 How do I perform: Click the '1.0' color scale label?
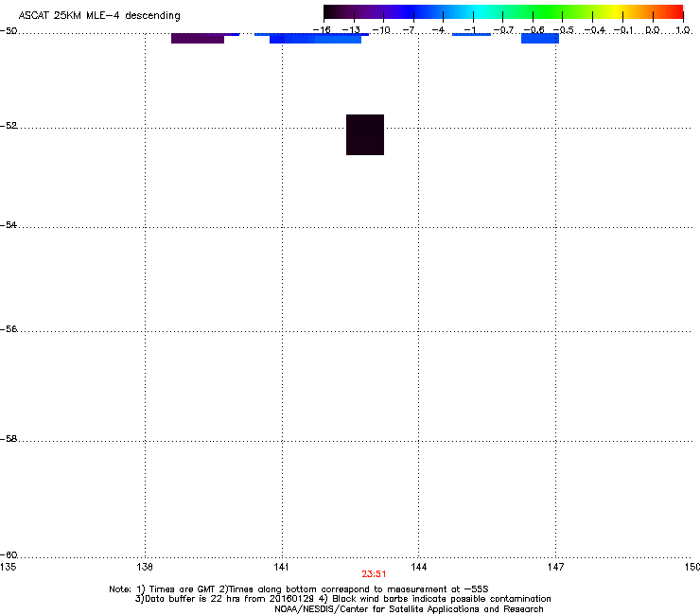coord(683,30)
